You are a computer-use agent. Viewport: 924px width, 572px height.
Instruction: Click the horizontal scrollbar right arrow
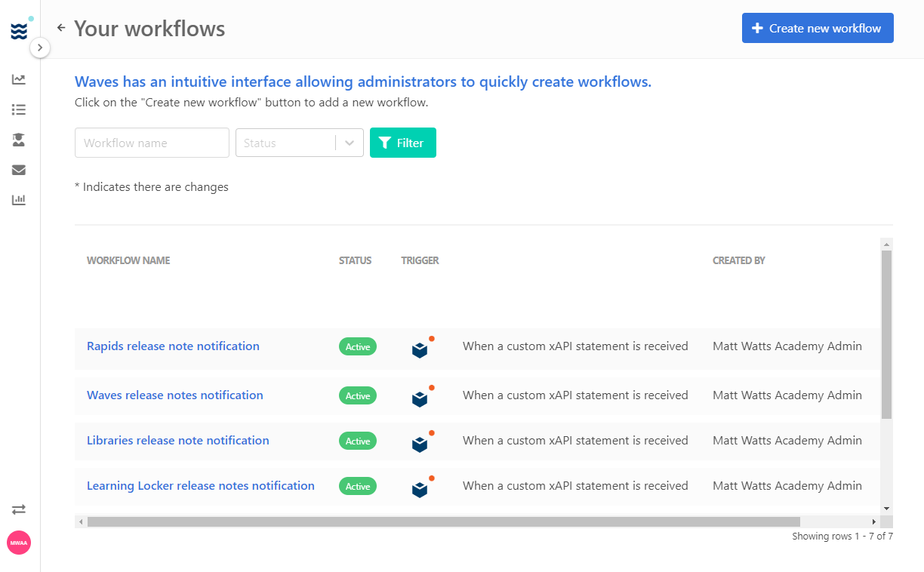point(874,521)
